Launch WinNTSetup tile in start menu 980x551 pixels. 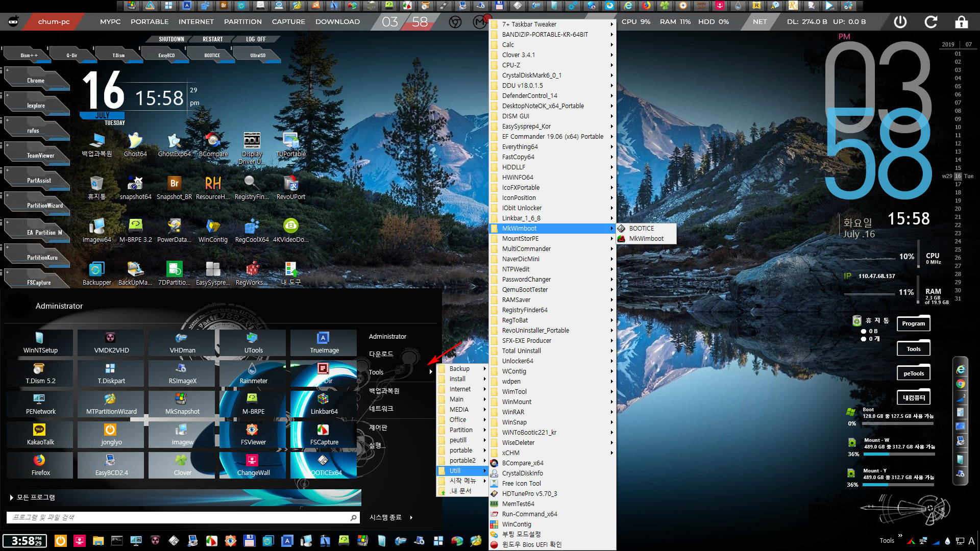point(40,343)
